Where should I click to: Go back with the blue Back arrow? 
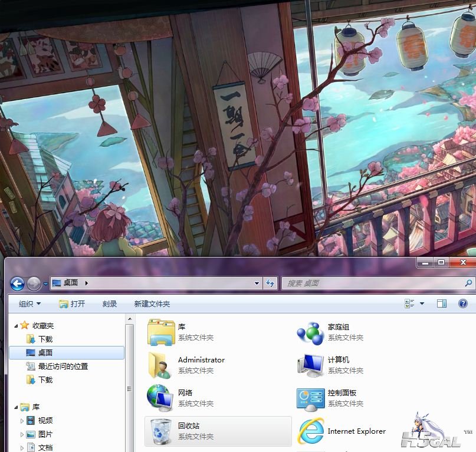click(x=17, y=284)
